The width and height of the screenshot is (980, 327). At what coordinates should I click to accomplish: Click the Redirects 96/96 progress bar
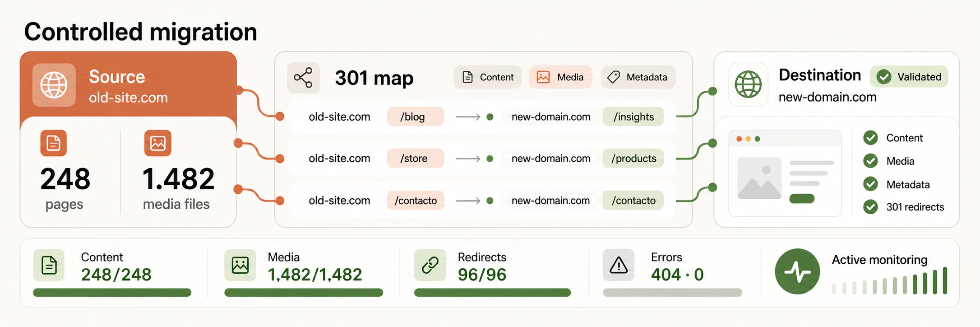point(493,293)
